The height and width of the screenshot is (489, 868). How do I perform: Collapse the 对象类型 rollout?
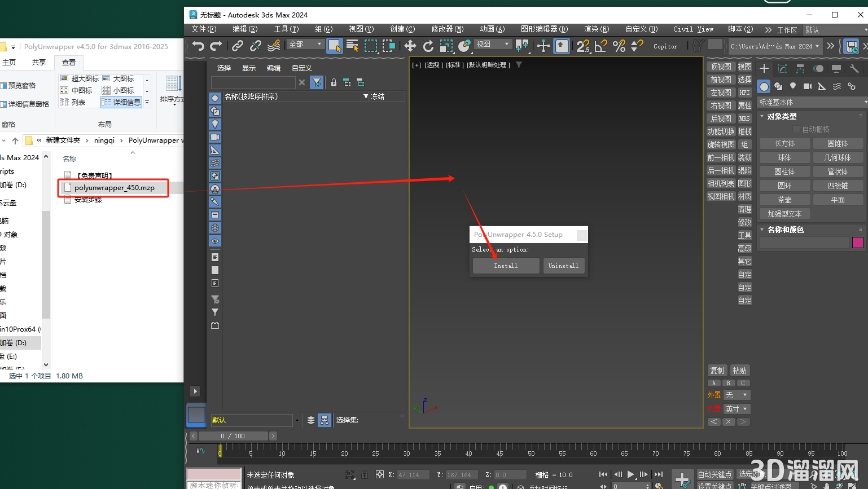tap(782, 116)
